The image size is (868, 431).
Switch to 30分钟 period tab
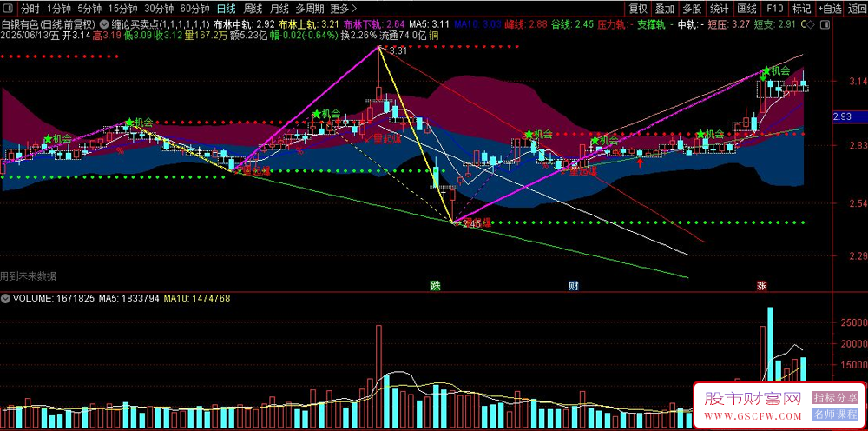pyautogui.click(x=159, y=9)
